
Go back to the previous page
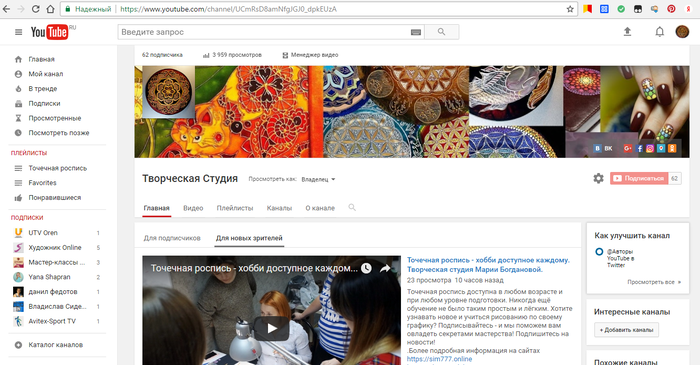6,9
